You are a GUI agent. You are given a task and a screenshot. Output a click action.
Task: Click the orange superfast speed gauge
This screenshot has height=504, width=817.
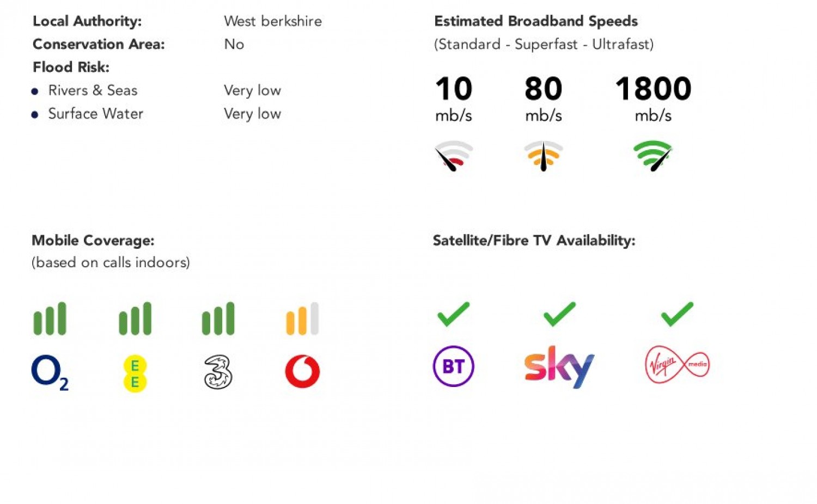[543, 156]
